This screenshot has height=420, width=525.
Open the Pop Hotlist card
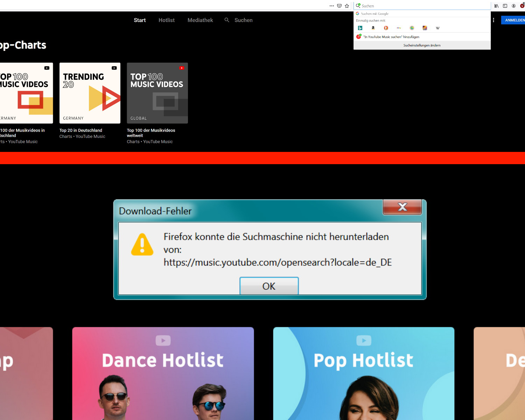[x=364, y=373]
